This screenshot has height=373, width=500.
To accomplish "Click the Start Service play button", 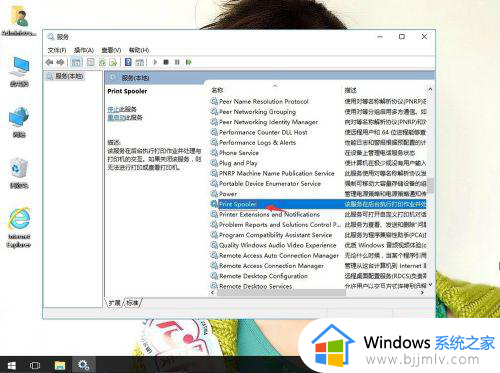I will click(x=155, y=62).
